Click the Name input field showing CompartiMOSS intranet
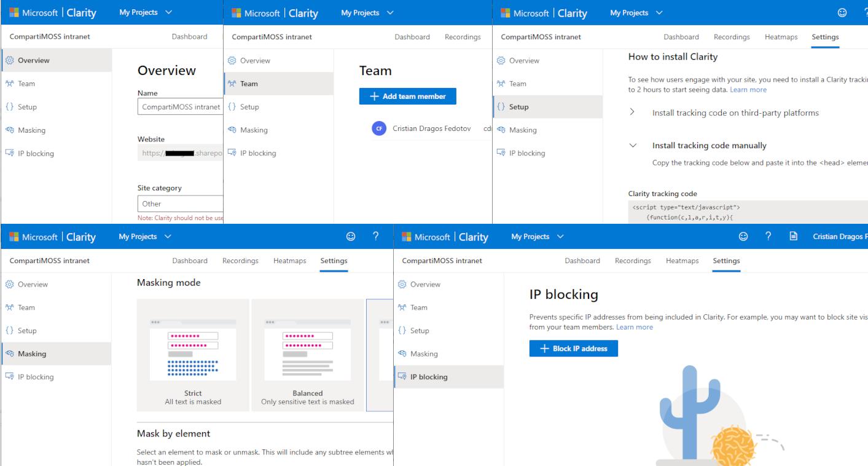Image resolution: width=868 pixels, height=466 pixels. [x=179, y=106]
